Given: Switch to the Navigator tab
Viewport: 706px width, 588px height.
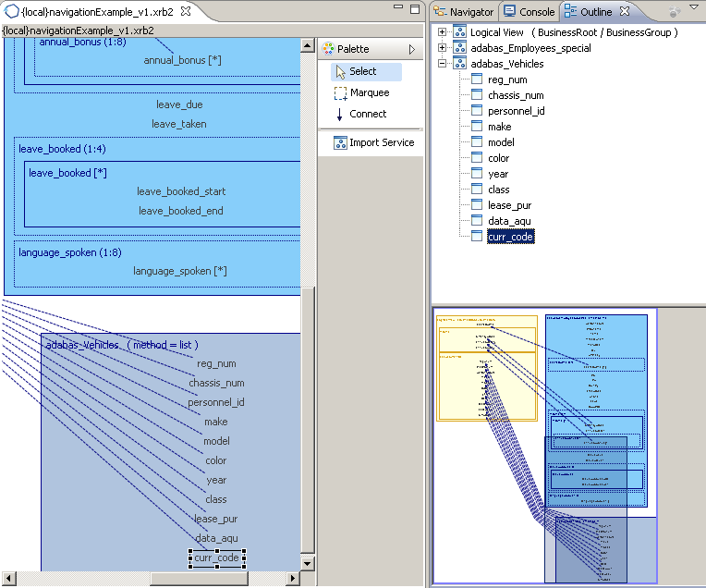Looking at the screenshot, I should click(464, 12).
